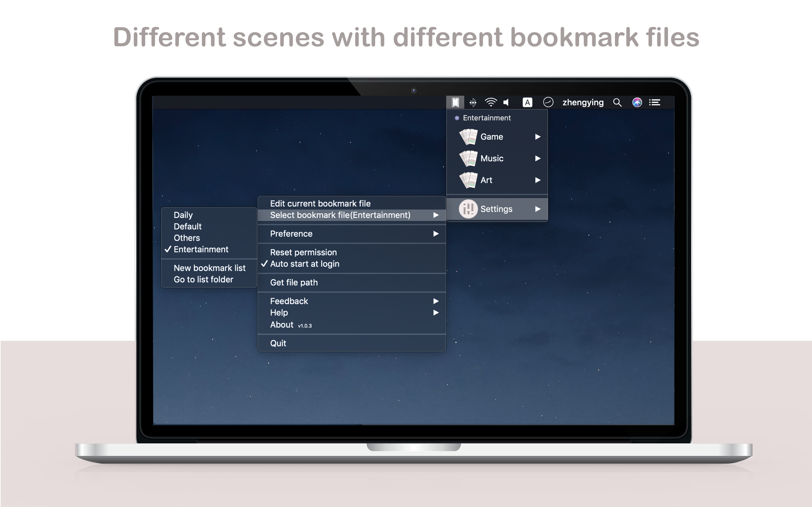This screenshot has height=507, width=812.
Task: Choose Edit current bookmark file
Action: tap(320, 203)
